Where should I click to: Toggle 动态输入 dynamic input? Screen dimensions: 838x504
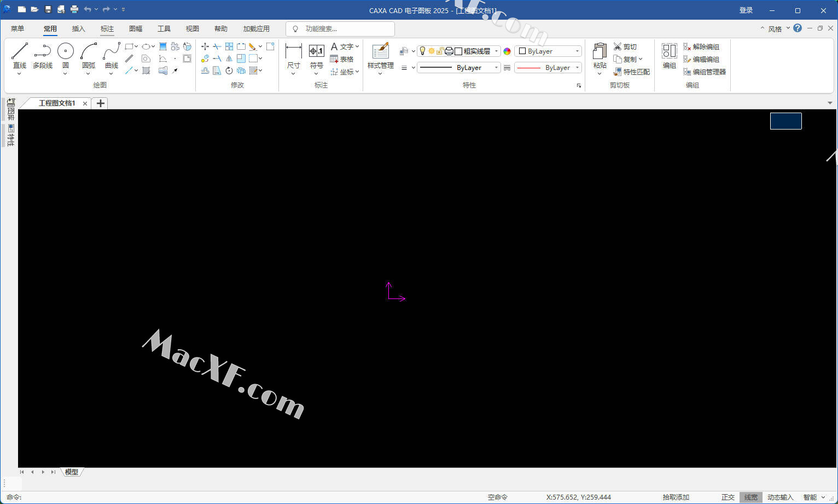pyautogui.click(x=780, y=497)
